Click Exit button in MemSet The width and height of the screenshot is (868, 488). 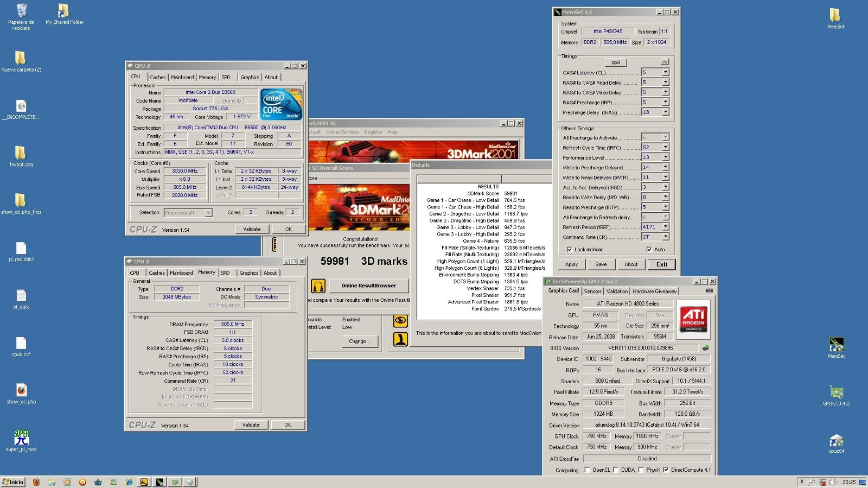point(662,264)
